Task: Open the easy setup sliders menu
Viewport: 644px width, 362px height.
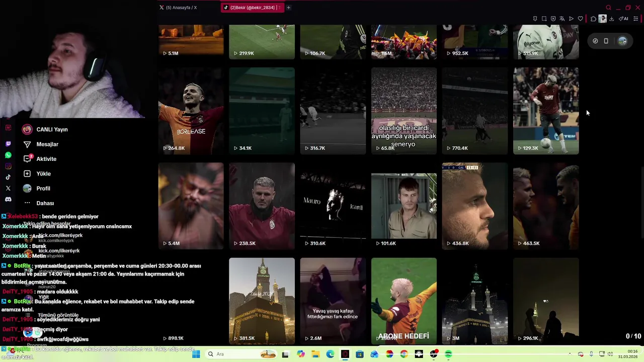Action: pyautogui.click(x=636, y=19)
